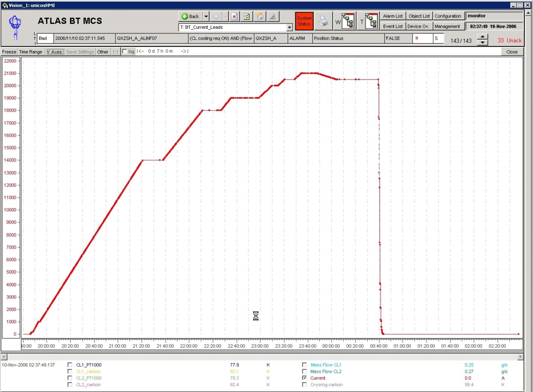Expand the Back button history dropdown
Image resolution: width=533 pixels, height=392 pixels.
click(x=206, y=16)
